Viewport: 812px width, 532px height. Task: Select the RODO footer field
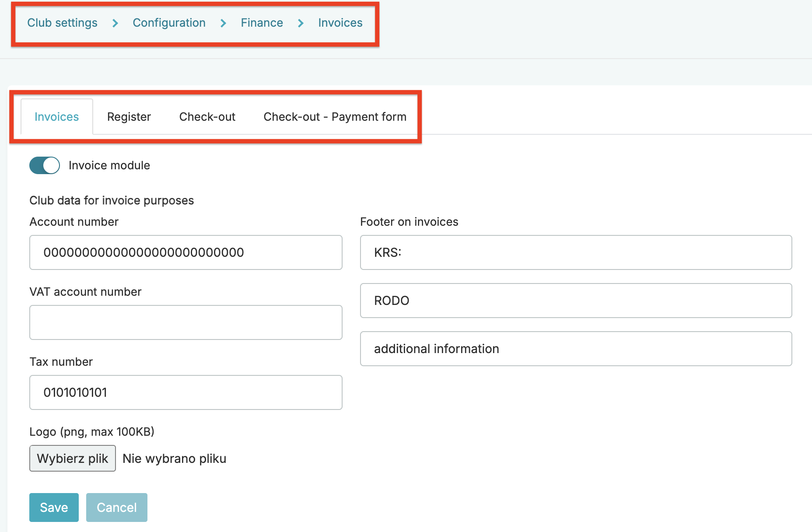point(576,301)
